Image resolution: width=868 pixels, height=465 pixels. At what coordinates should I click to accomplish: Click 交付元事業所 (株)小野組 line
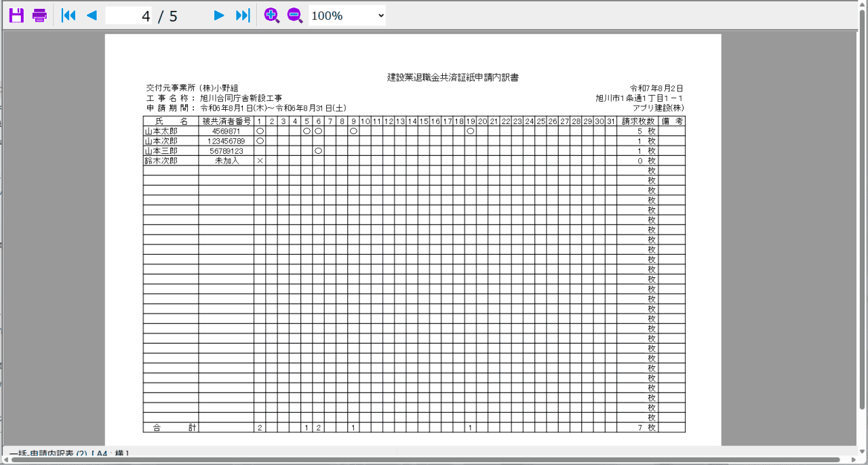point(193,88)
